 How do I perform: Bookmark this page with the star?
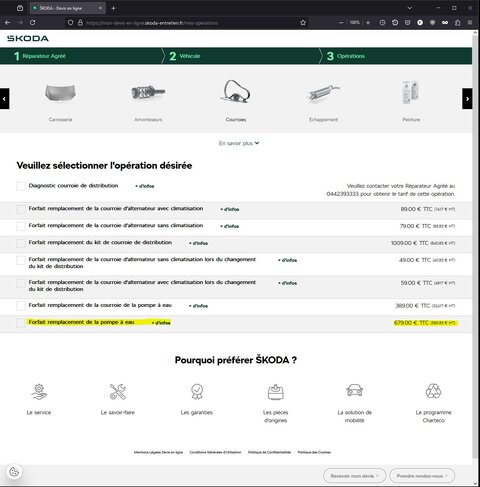tap(303, 23)
